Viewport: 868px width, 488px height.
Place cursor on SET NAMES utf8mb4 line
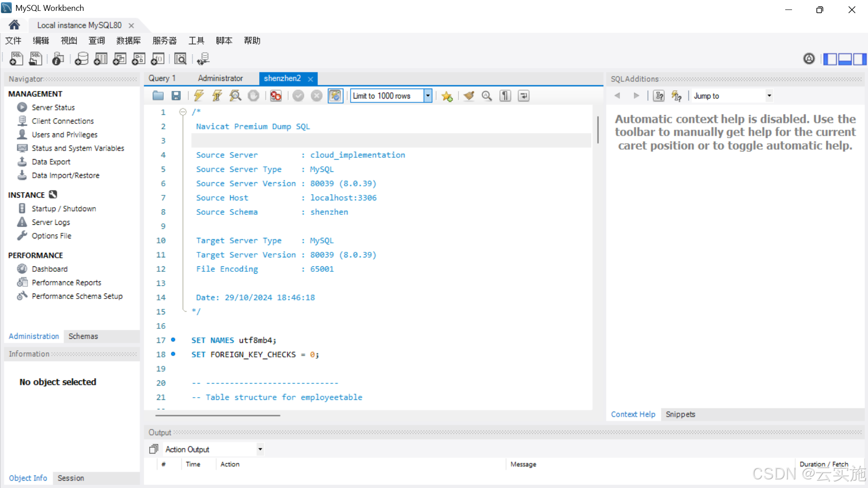tap(233, 340)
